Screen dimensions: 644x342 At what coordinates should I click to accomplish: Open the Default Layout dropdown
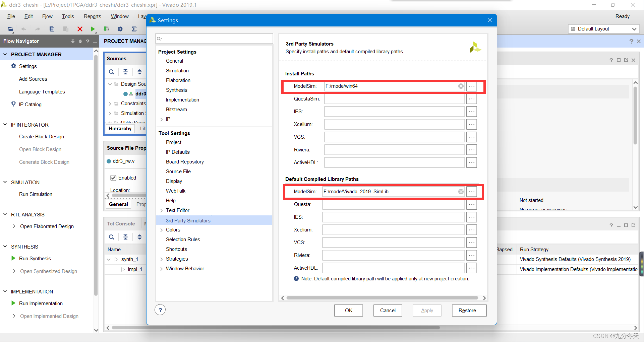click(604, 29)
